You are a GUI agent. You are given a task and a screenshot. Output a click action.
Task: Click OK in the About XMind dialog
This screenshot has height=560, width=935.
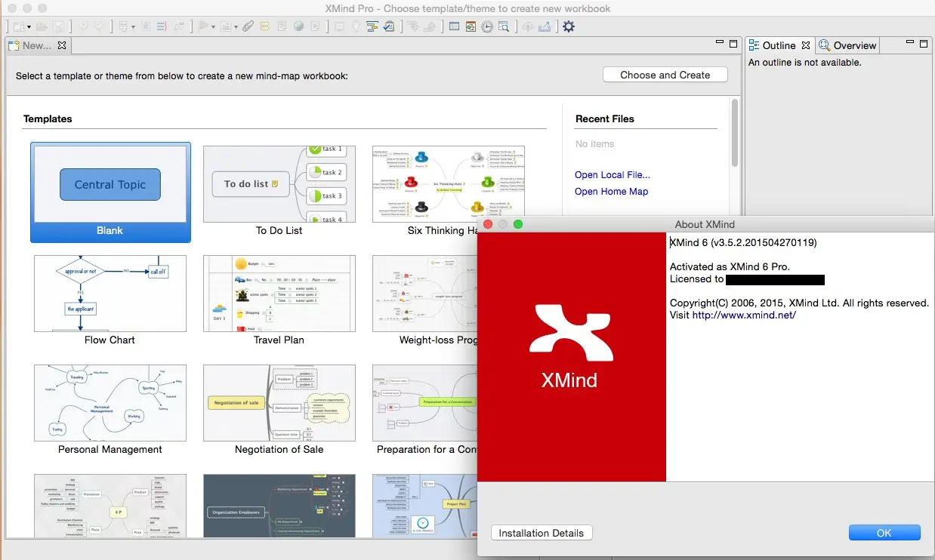pyautogui.click(x=884, y=533)
